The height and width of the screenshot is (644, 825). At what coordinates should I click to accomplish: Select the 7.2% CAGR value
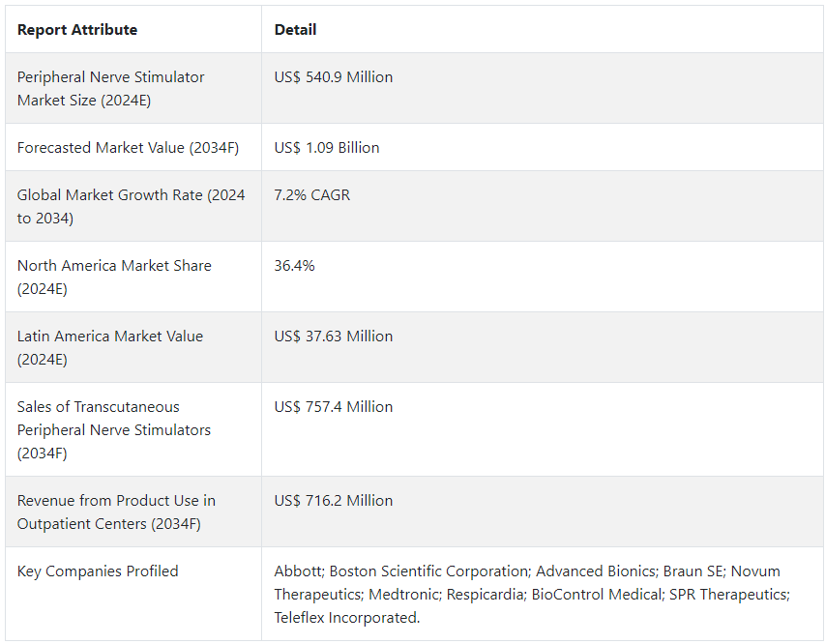pyautogui.click(x=311, y=195)
